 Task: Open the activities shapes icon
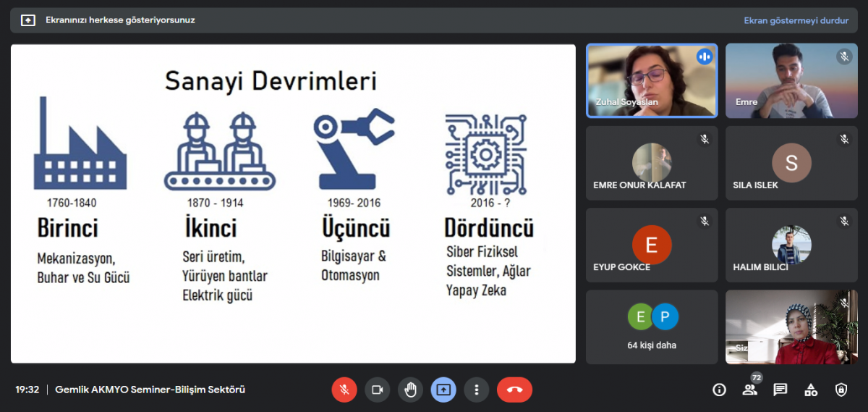[811, 390]
